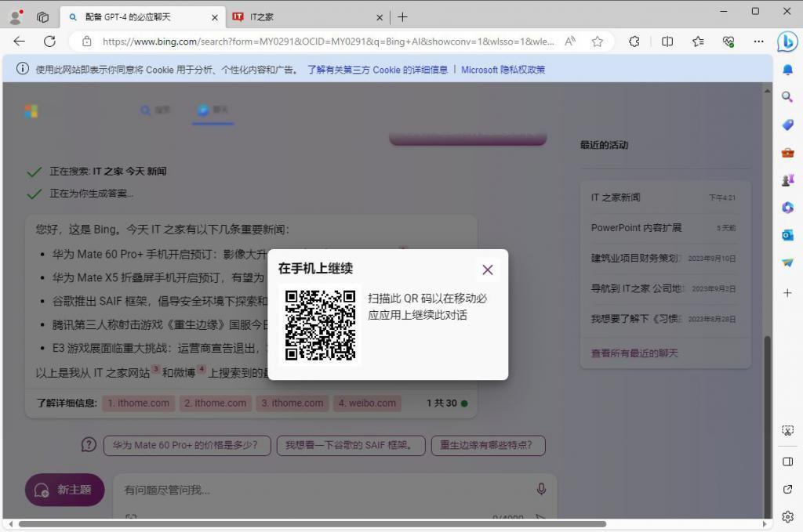Click the 新主题 button

tap(64, 489)
